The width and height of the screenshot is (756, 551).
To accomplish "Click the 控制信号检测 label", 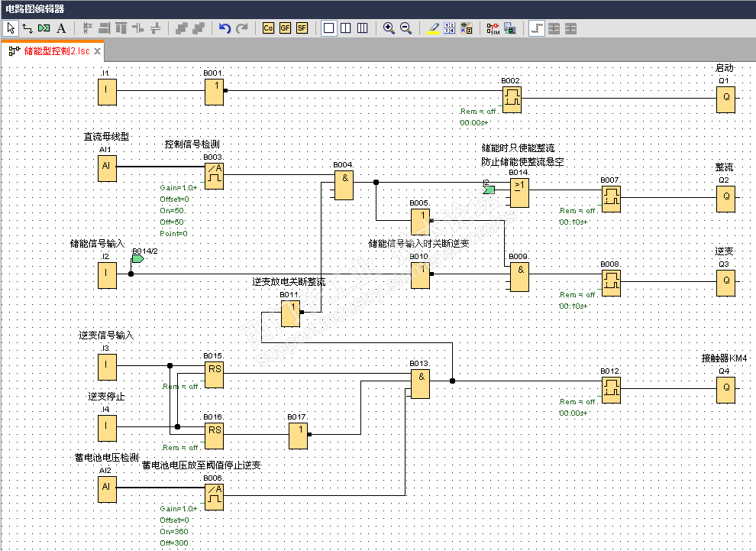I will 192,144.
